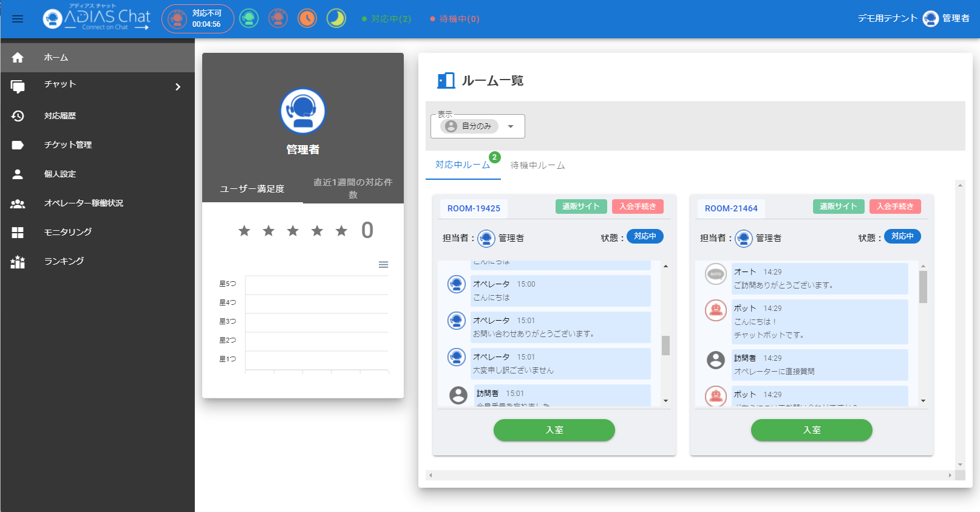Select 直近1週間の対応件数 tab

353,188
